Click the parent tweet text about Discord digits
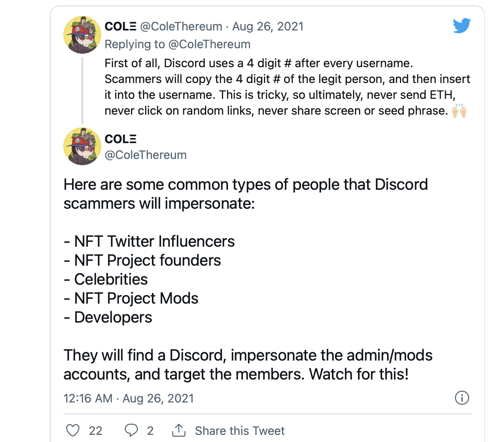 tap(287, 87)
